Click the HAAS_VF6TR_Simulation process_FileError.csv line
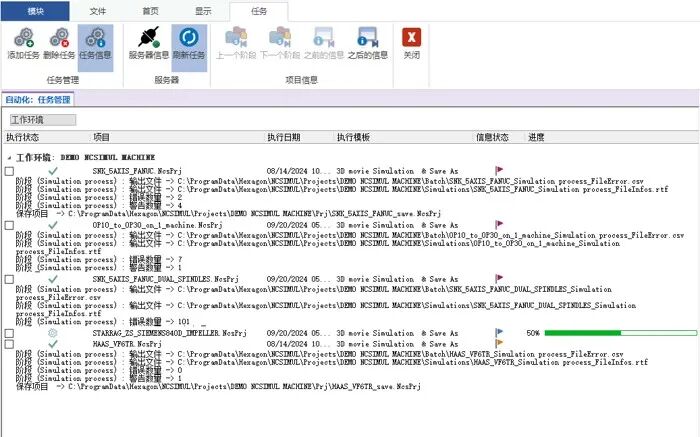This screenshot has width=700, height=437. coord(320,354)
